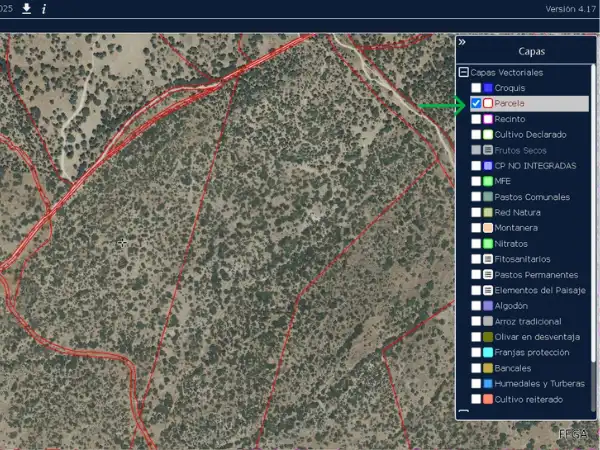This screenshot has height=450, width=600.
Task: Click the Recinto magenta outline symbol icon
Action: (488, 119)
